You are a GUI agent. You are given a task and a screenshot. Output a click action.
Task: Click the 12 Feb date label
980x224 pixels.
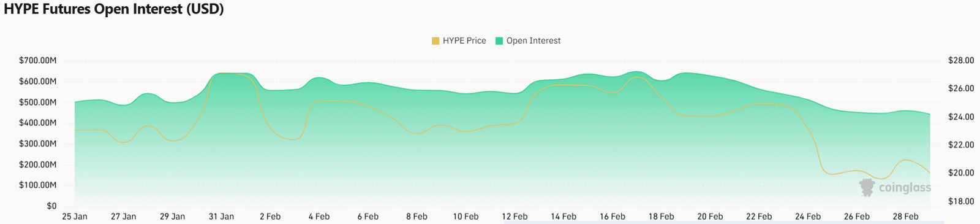[514, 217]
